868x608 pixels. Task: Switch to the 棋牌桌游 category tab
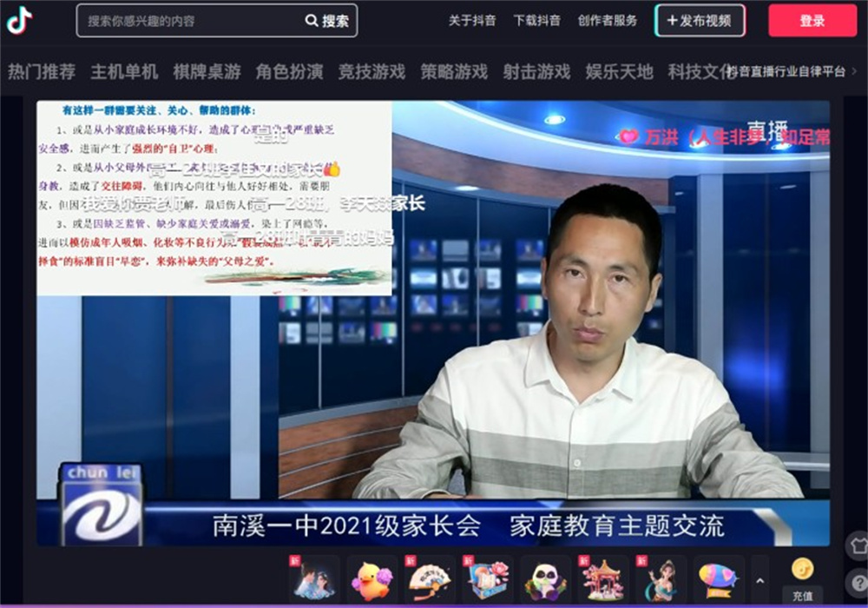(x=207, y=71)
